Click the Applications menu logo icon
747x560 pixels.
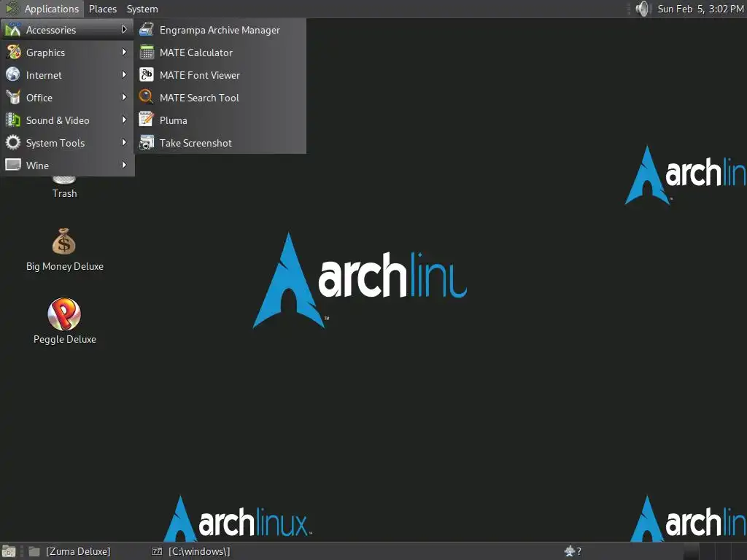(x=12, y=9)
